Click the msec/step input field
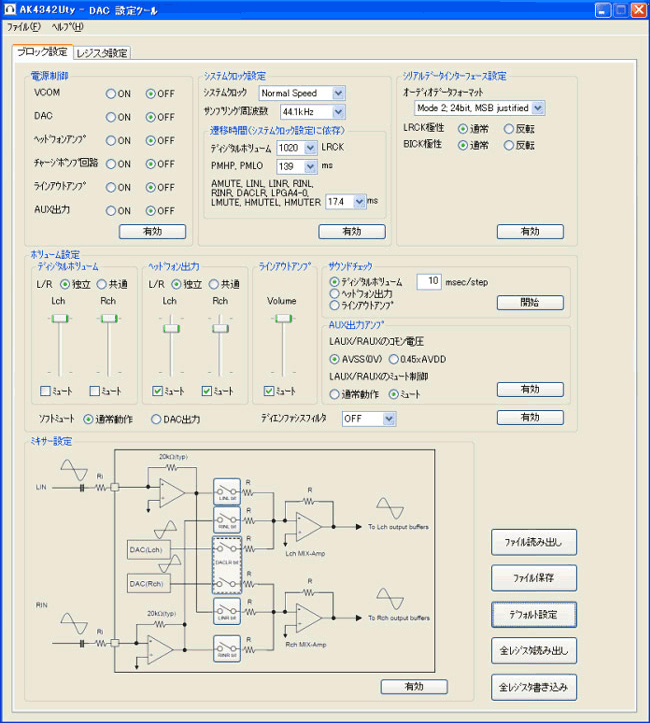The height and width of the screenshot is (723, 650). pos(429,281)
